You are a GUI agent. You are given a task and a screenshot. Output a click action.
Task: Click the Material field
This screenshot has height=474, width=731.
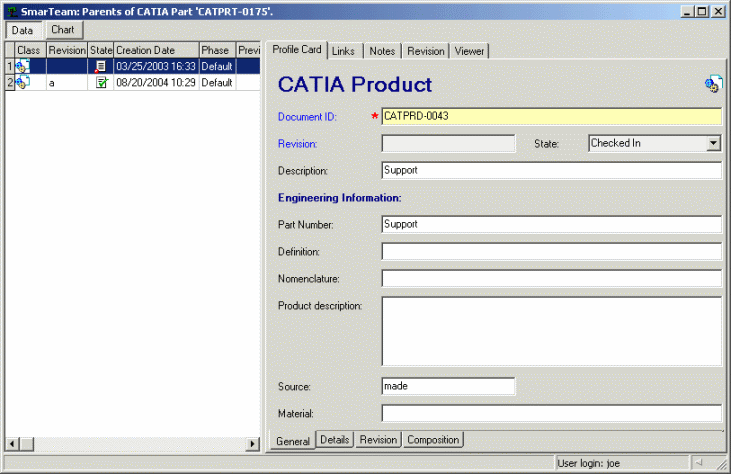click(552, 413)
